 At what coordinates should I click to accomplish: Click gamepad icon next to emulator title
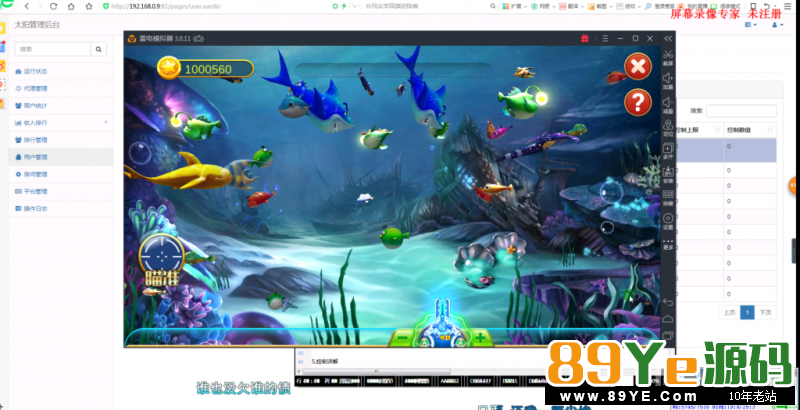[x=199, y=39]
